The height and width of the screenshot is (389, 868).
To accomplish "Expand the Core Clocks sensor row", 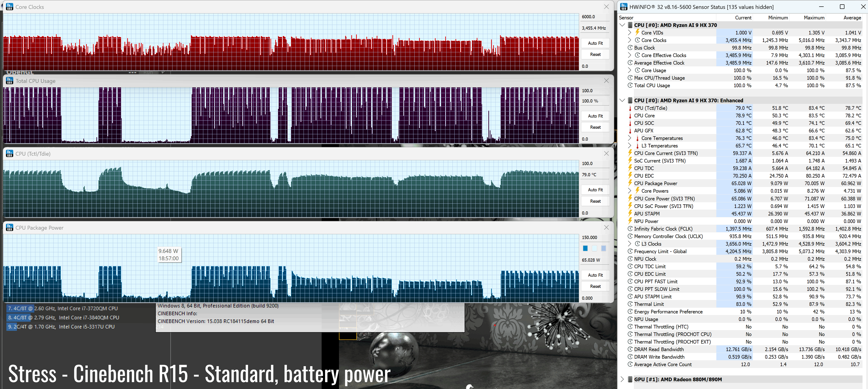I will click(x=630, y=40).
